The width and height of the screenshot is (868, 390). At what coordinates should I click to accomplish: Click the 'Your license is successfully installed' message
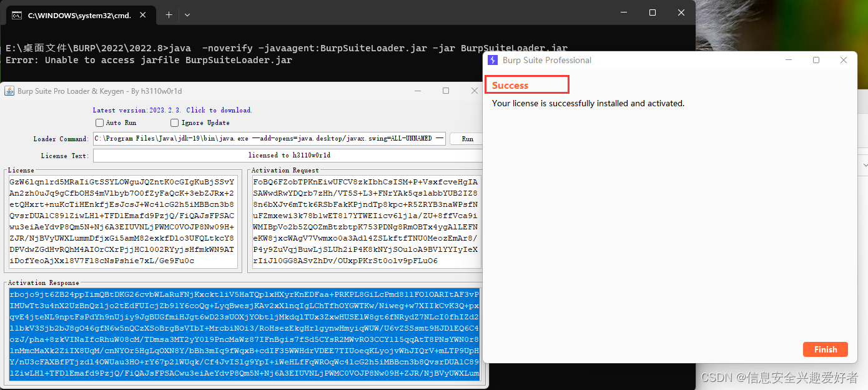588,103
